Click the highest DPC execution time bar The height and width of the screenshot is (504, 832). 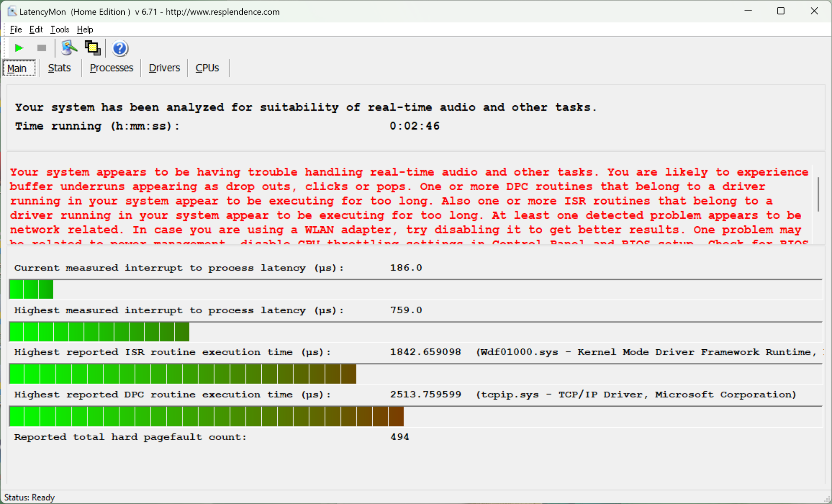[x=206, y=416]
